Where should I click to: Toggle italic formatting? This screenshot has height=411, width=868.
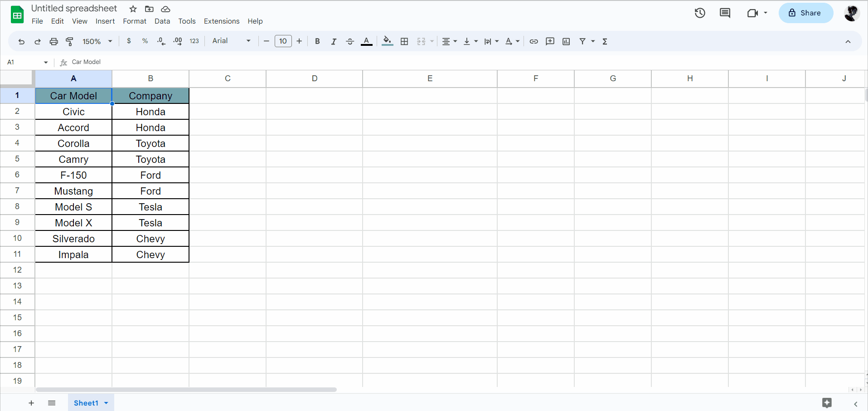point(334,41)
